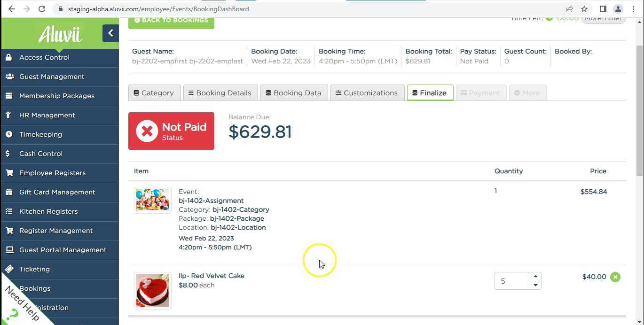Remove Red Velvet Cake with green X icon
The width and height of the screenshot is (644, 325).
(615, 277)
